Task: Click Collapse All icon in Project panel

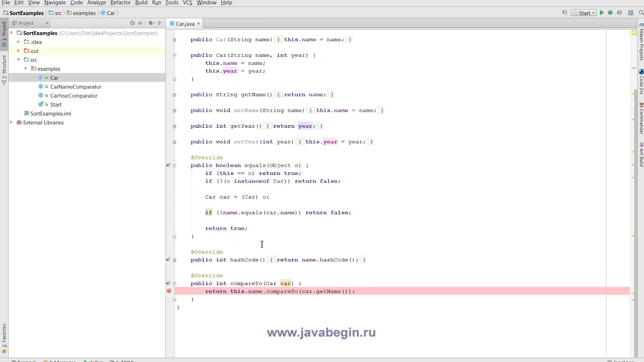Action: (x=140, y=23)
